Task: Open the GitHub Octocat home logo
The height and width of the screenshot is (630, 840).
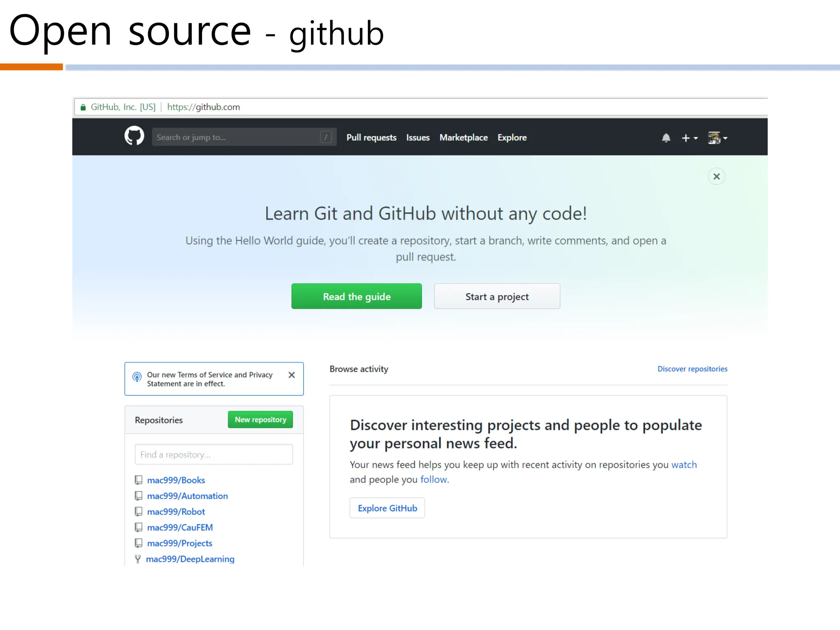Action: tap(134, 136)
